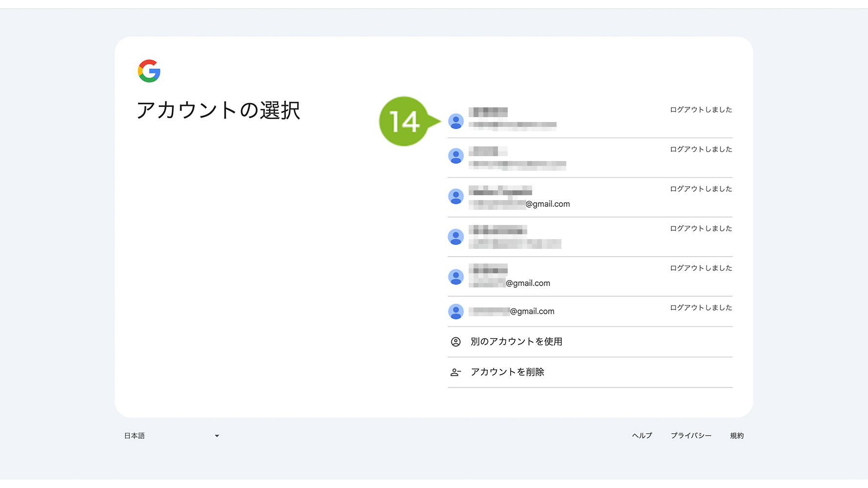
Task: Click ログアウトしました label on the first account
Action: pyautogui.click(x=701, y=110)
